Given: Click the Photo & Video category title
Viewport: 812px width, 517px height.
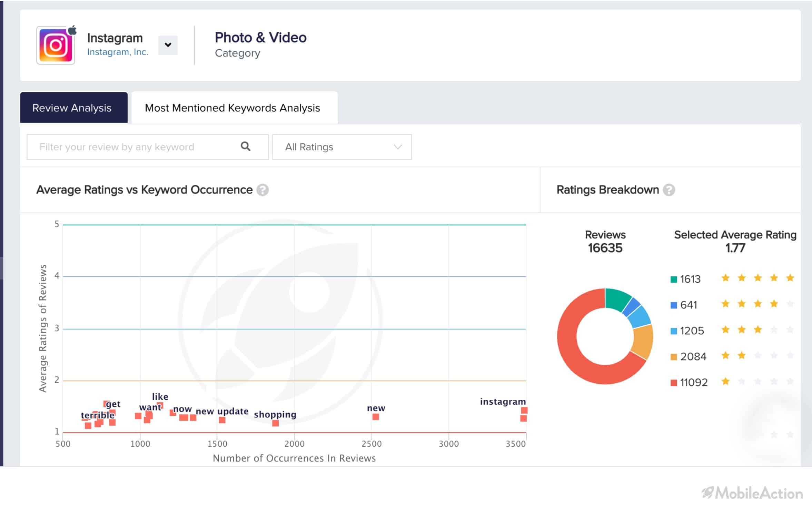Looking at the screenshot, I should pos(260,37).
